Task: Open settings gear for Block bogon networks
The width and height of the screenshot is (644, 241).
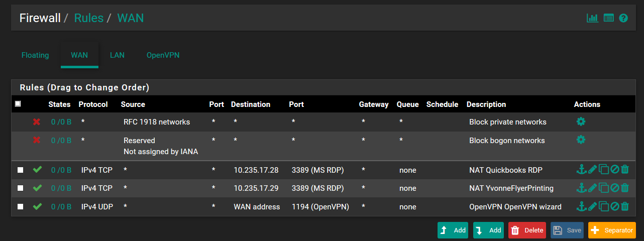Action: (x=581, y=140)
